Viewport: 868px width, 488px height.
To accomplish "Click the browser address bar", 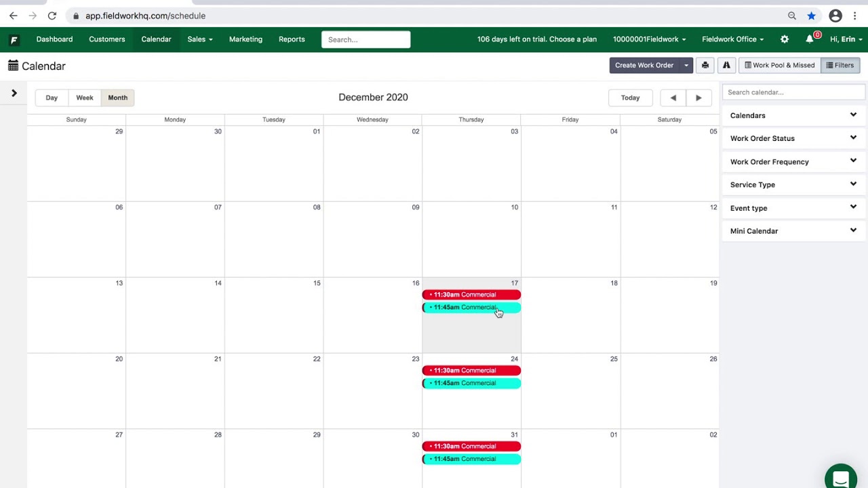I will 427,16.
